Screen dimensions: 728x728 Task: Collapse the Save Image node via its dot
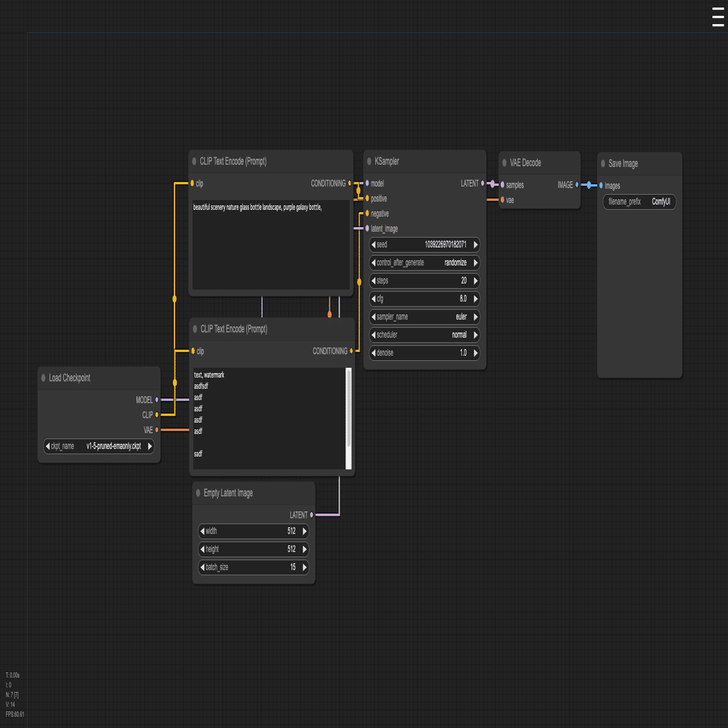(x=603, y=163)
